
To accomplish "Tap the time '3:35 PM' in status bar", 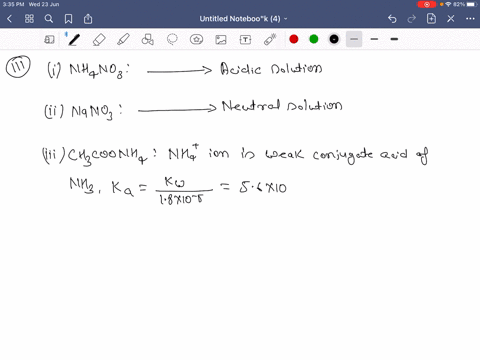I will [x=13, y=4].
